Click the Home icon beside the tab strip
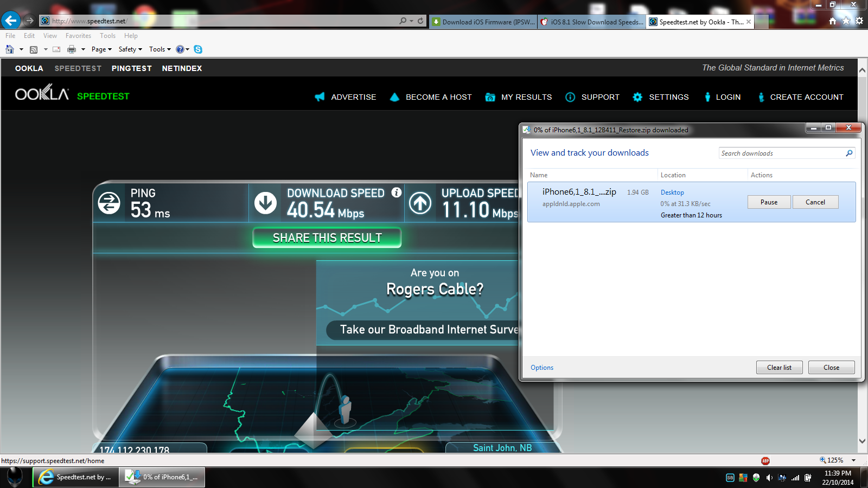This screenshot has width=868, height=488. coord(833,21)
